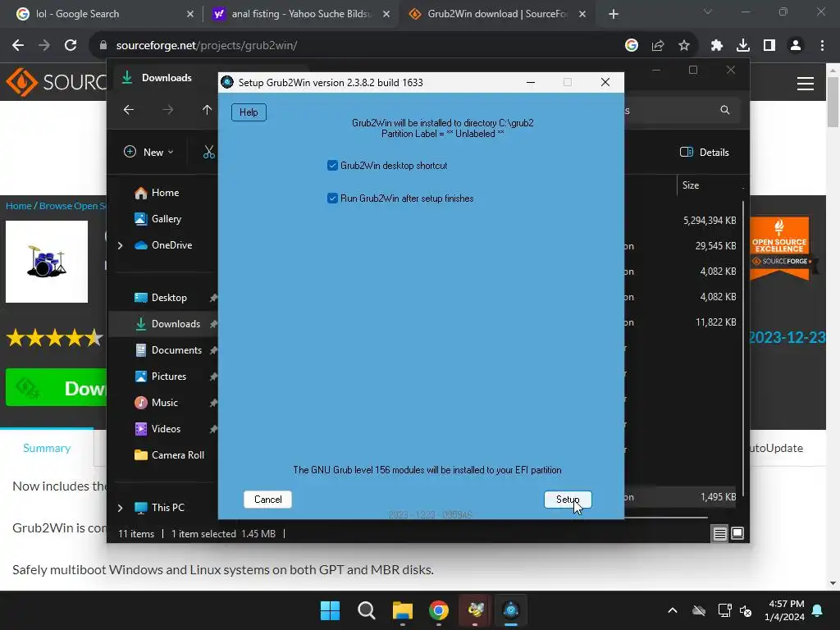The image size is (840, 630).
Task: Click the project star rating
Action: (x=54, y=338)
